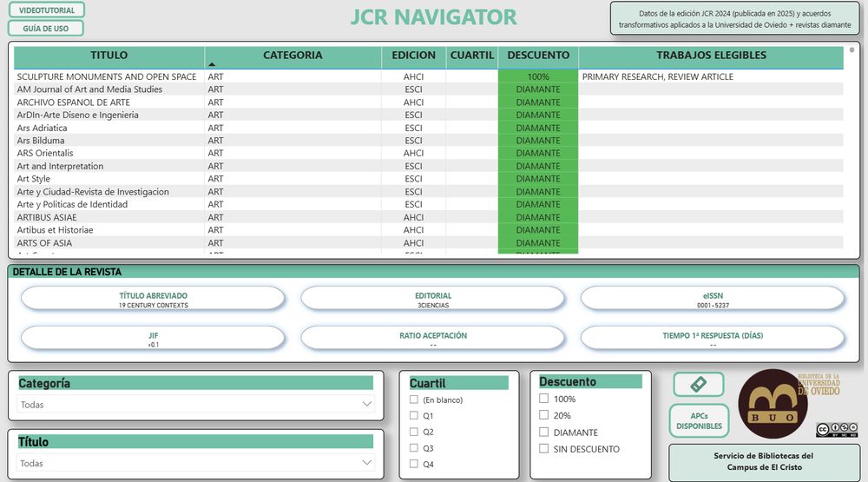Select row AM Journal of Art and Media Studies
868x482 pixels.
coord(429,89)
